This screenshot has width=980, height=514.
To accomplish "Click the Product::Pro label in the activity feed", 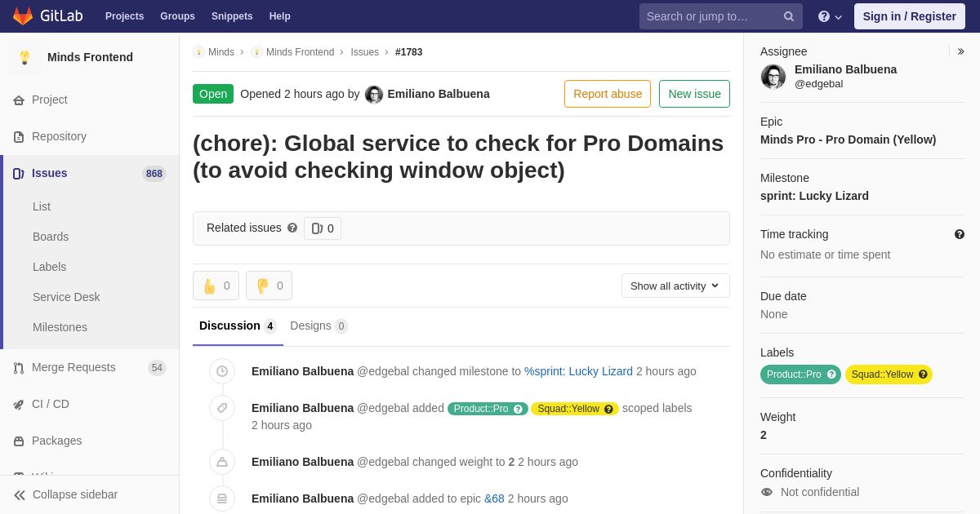I will (x=488, y=409).
